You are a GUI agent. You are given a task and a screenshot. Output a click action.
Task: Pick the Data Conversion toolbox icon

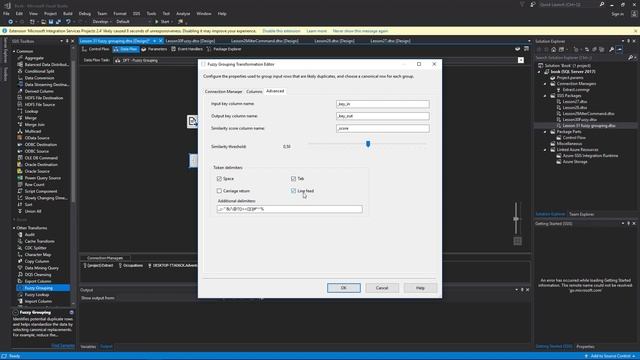20,78
